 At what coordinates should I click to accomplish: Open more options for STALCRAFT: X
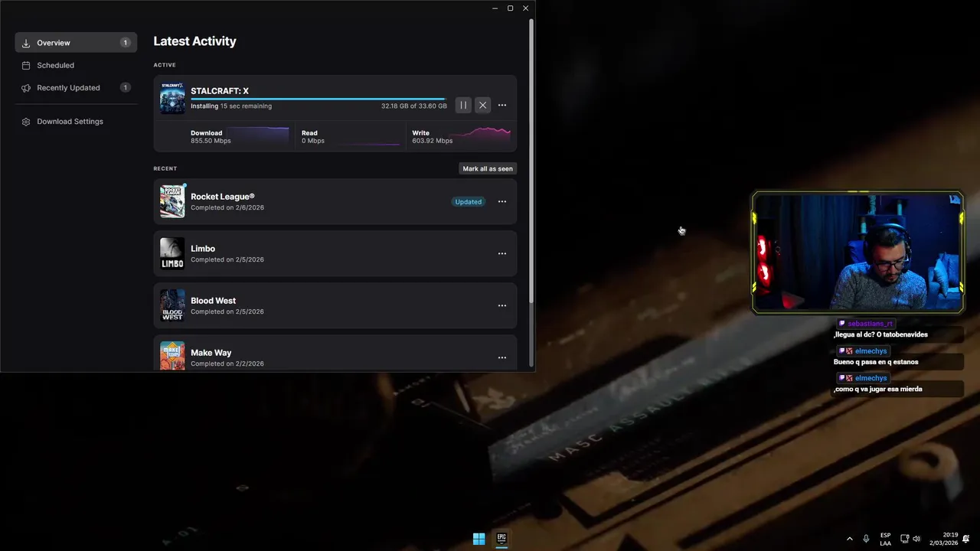[x=502, y=106]
